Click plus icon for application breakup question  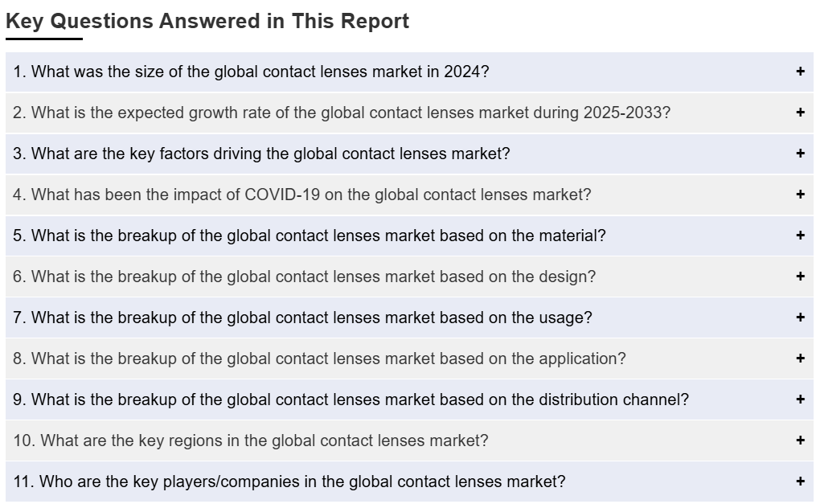coord(800,359)
